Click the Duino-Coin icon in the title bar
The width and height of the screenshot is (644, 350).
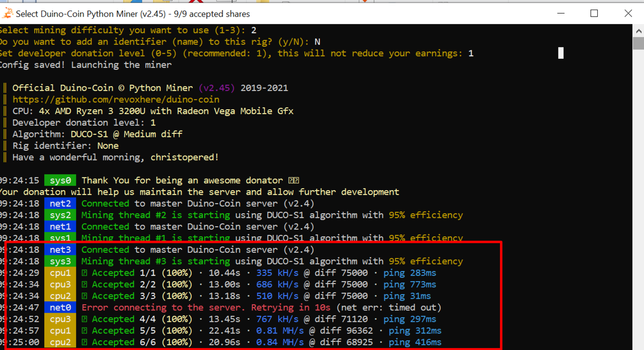coord(7,14)
